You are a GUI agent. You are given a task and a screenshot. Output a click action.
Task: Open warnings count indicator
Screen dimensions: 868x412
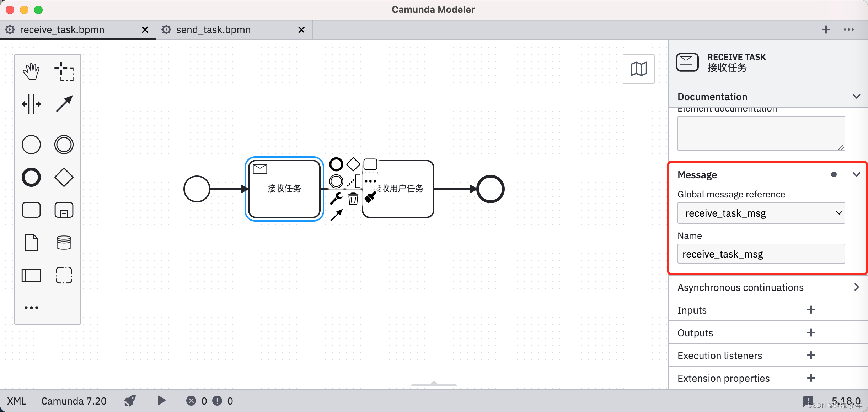tap(223, 401)
